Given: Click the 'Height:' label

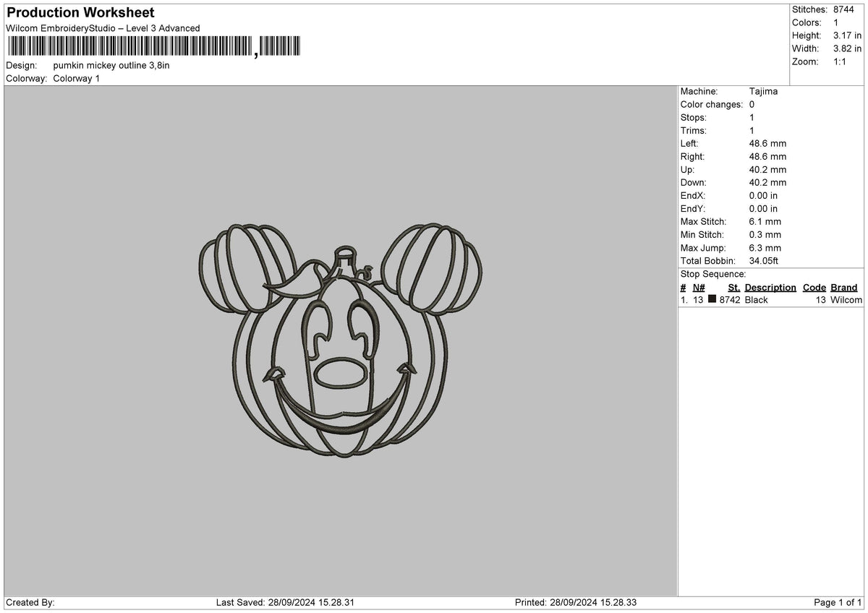Looking at the screenshot, I should click(807, 35).
